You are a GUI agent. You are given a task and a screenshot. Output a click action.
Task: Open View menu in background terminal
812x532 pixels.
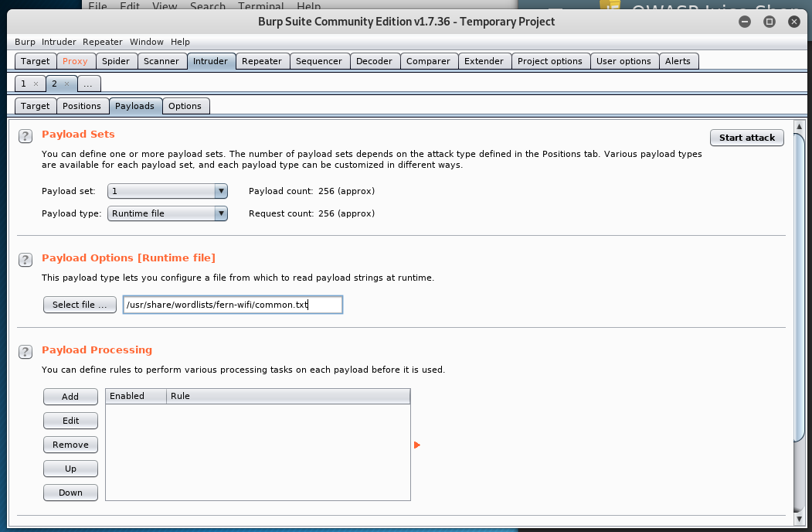[x=165, y=5]
